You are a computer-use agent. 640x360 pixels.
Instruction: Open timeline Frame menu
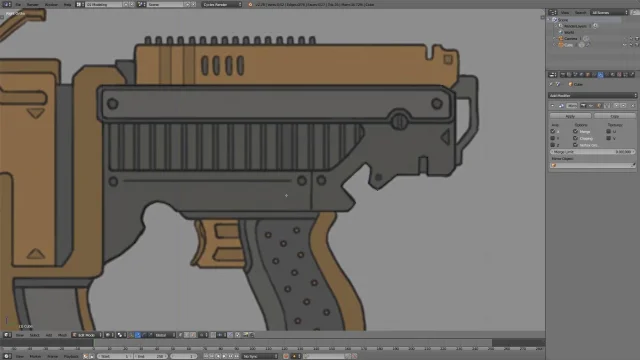(x=52, y=356)
